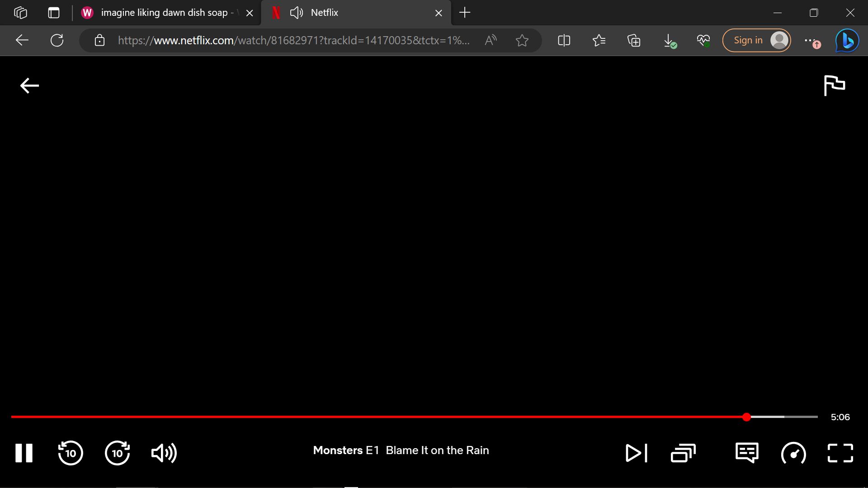This screenshot has height=488, width=868.
Task: Add this page to favorites star
Action: click(x=522, y=41)
